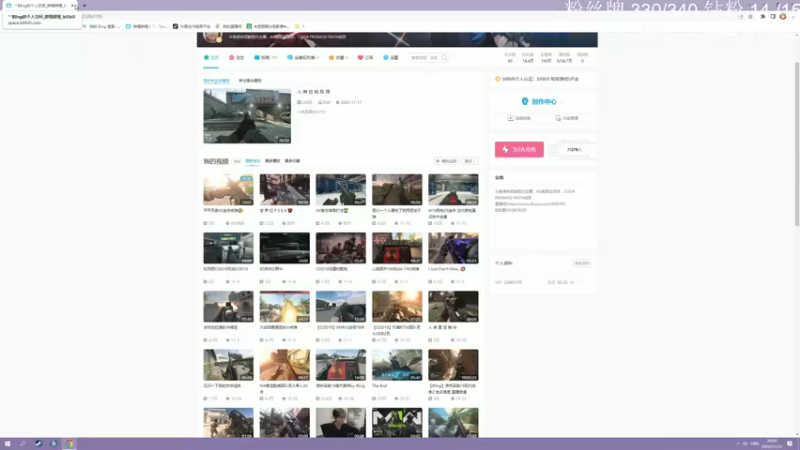Expand the 收藏 favorites dropdown
This screenshot has width=800, height=450.
click(x=338, y=58)
